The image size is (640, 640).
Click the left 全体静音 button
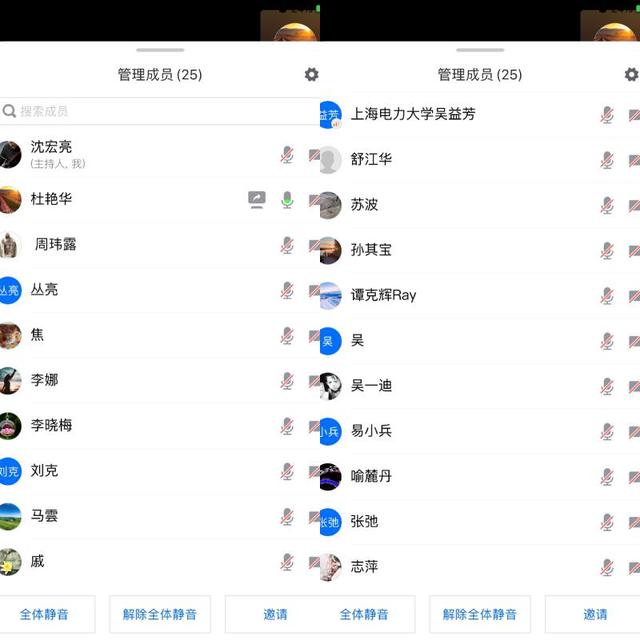46,614
